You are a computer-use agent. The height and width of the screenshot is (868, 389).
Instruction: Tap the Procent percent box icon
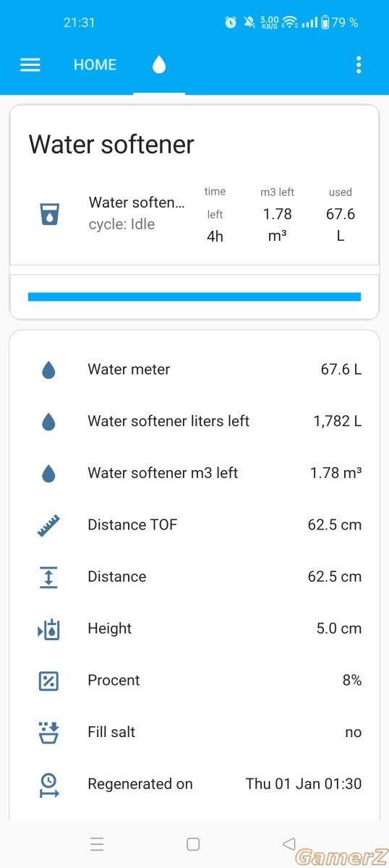click(x=48, y=681)
